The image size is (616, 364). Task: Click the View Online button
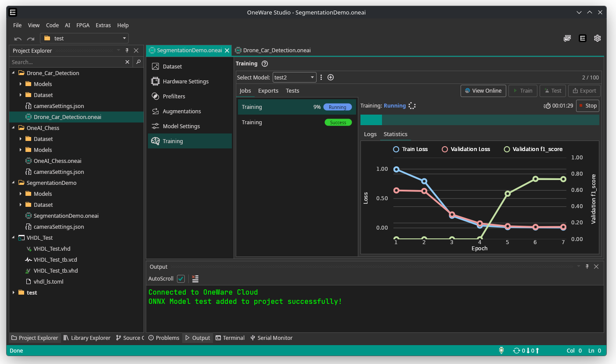(483, 90)
